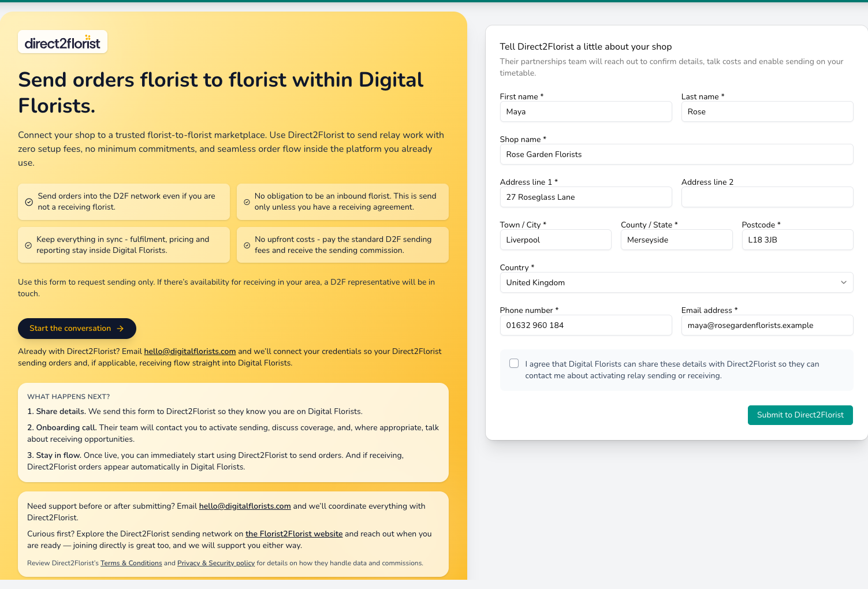Open Privacy & Security policy link
The height and width of the screenshot is (589, 868).
(x=216, y=563)
